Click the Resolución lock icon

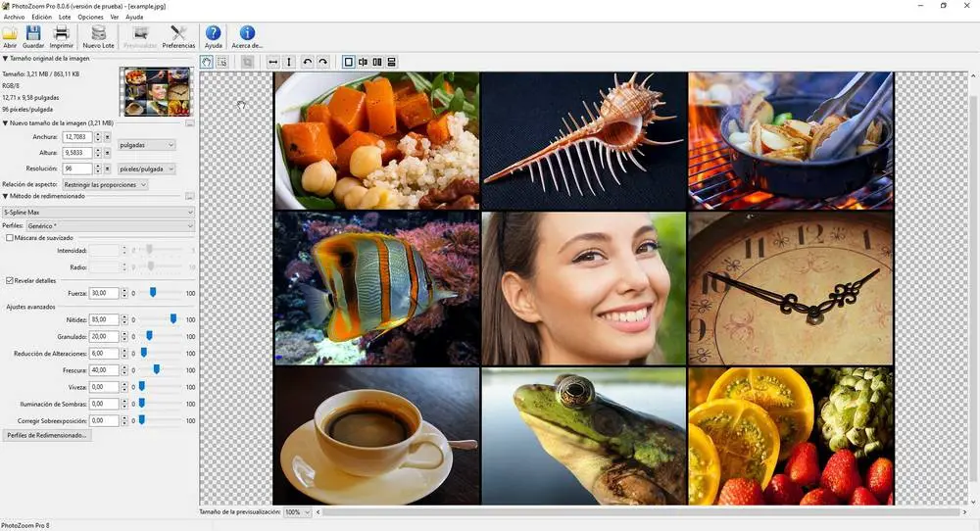pyautogui.click(x=108, y=169)
